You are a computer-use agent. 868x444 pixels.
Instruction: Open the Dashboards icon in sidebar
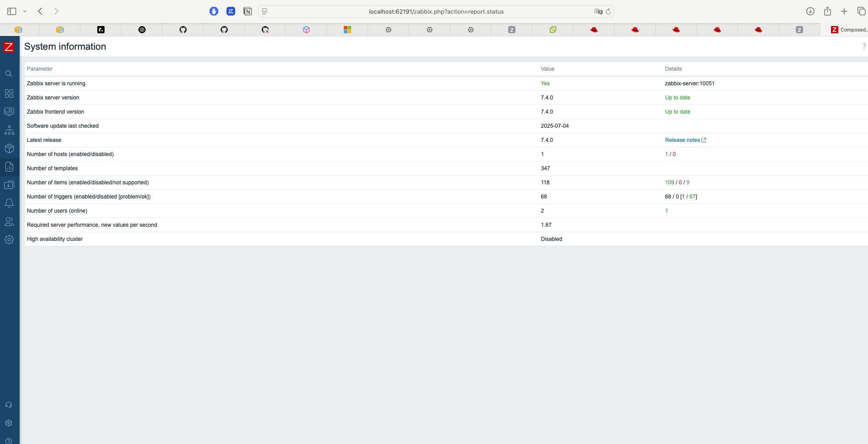9,94
